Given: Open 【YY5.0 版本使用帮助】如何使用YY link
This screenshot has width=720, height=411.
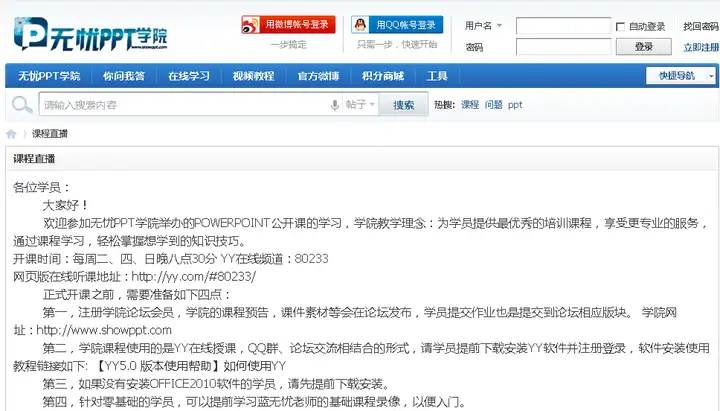Looking at the screenshot, I should pos(191,366).
